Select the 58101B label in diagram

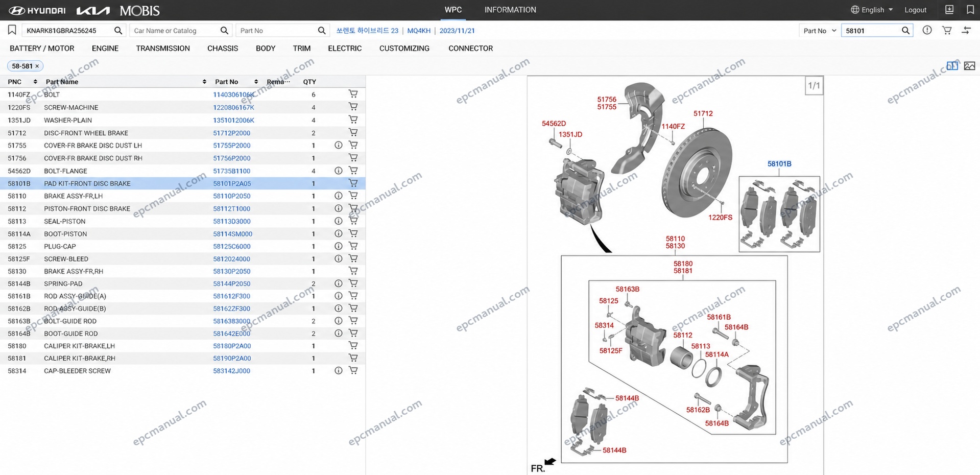[x=779, y=164]
